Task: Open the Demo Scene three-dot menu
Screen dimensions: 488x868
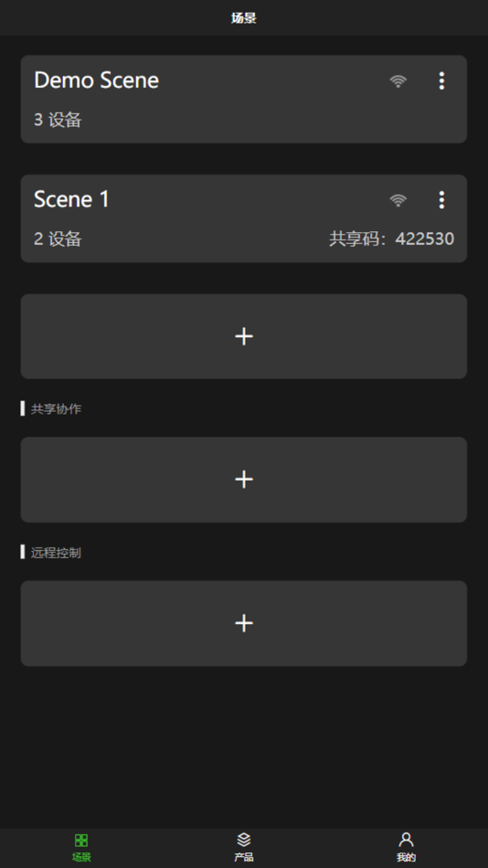Action: click(441, 80)
